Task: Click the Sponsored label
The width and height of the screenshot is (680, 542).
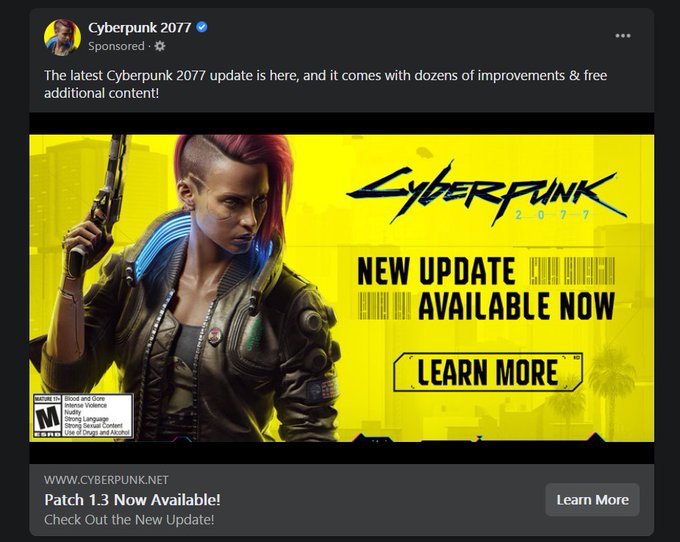Action: 116,46
